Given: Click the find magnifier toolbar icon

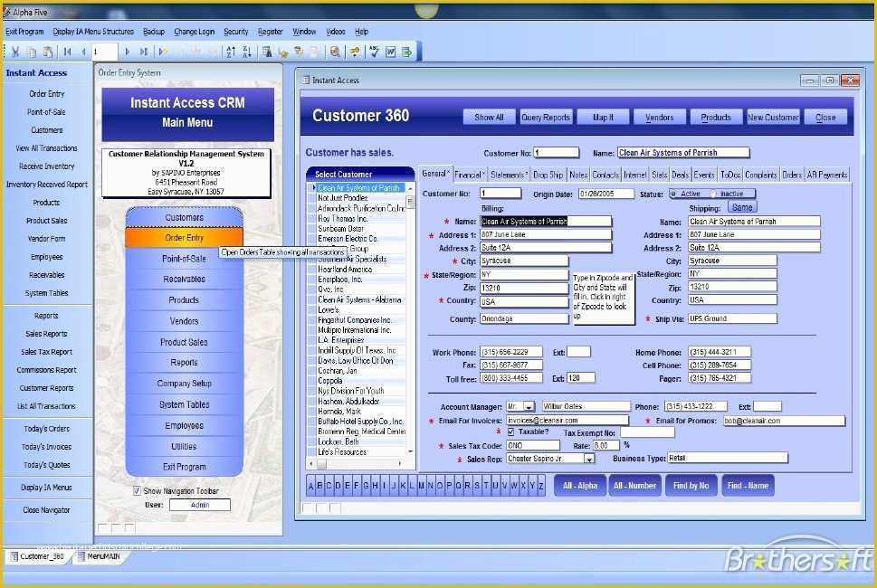Looking at the screenshot, I should coord(335,52).
